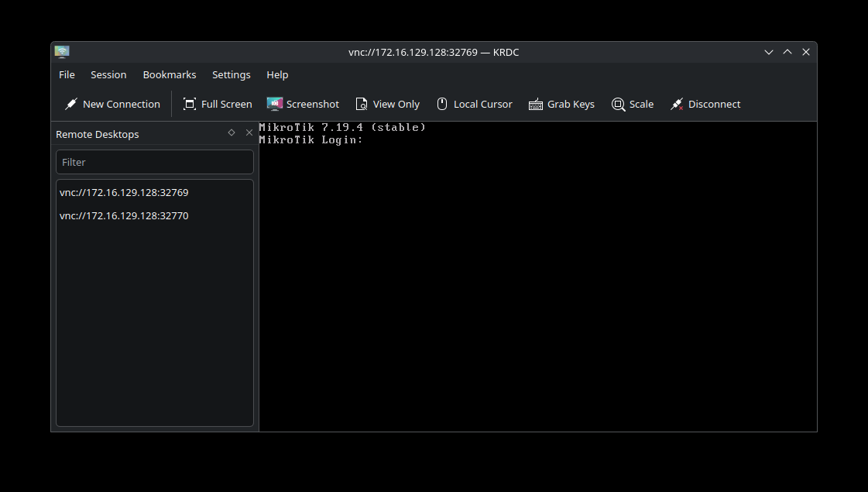Close the KRDC window
Screen dimensions: 868x492
click(806, 52)
